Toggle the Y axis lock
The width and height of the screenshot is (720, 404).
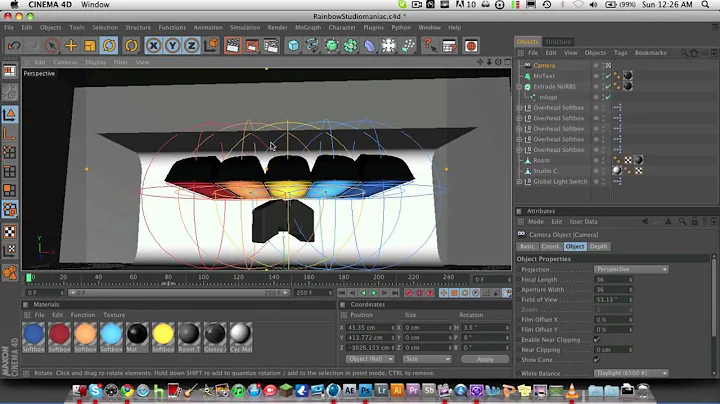point(173,45)
